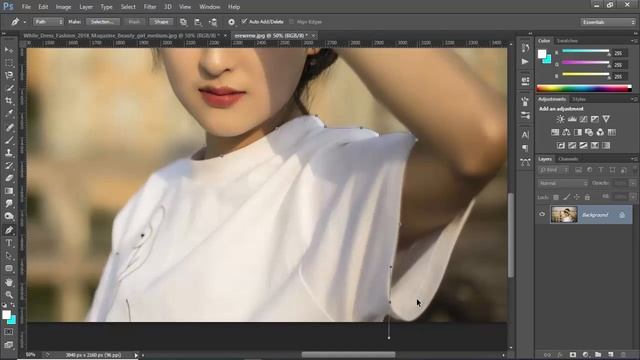Open the Image menu
640x360 pixels.
(63, 7)
